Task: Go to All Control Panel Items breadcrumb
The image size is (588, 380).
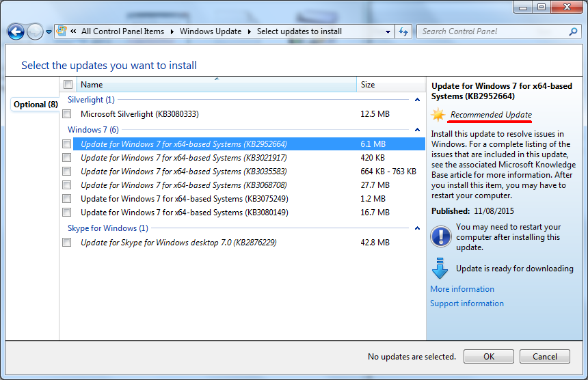Action: (122, 31)
